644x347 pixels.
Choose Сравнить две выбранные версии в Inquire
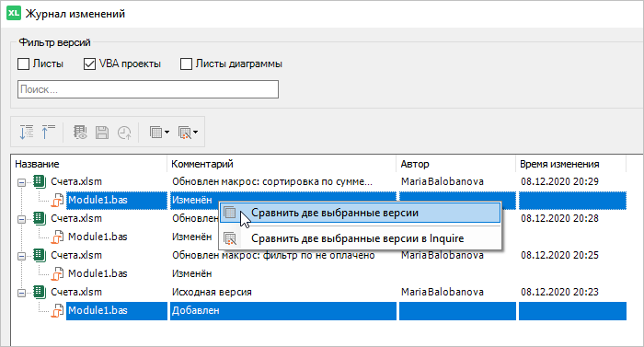tap(361, 238)
